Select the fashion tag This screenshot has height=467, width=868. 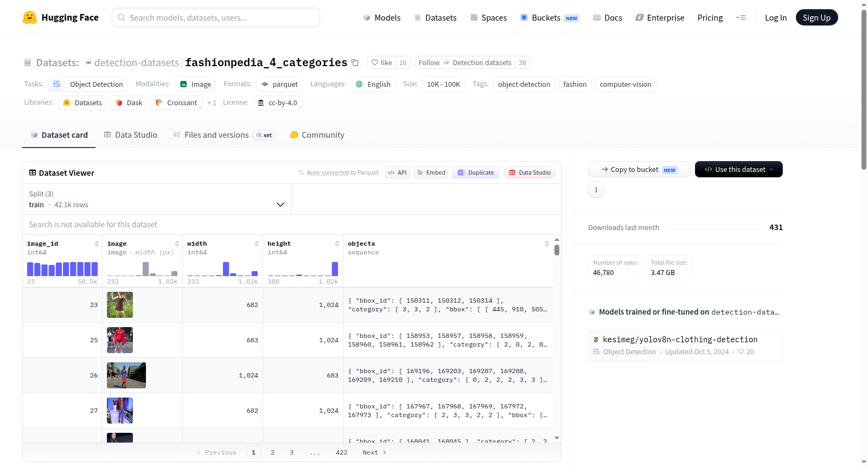tap(575, 84)
